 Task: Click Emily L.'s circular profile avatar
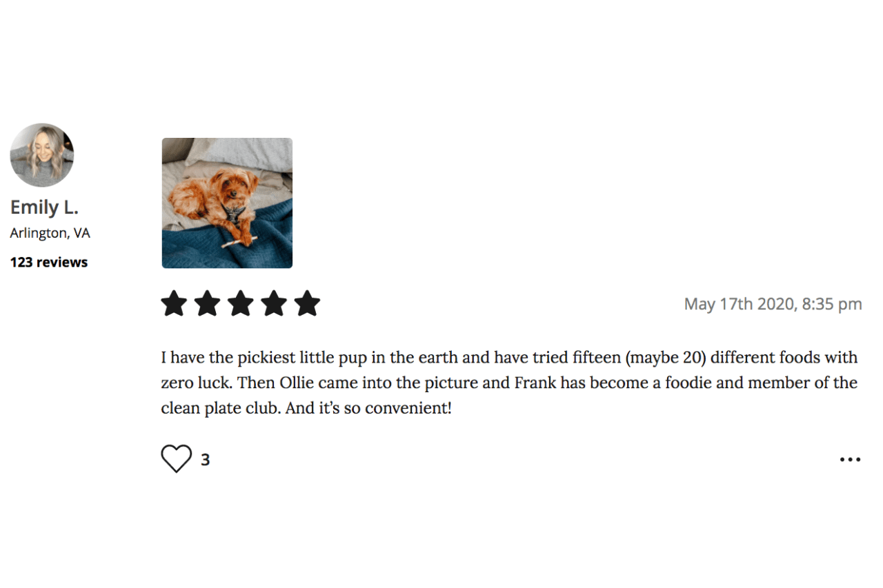(41, 155)
